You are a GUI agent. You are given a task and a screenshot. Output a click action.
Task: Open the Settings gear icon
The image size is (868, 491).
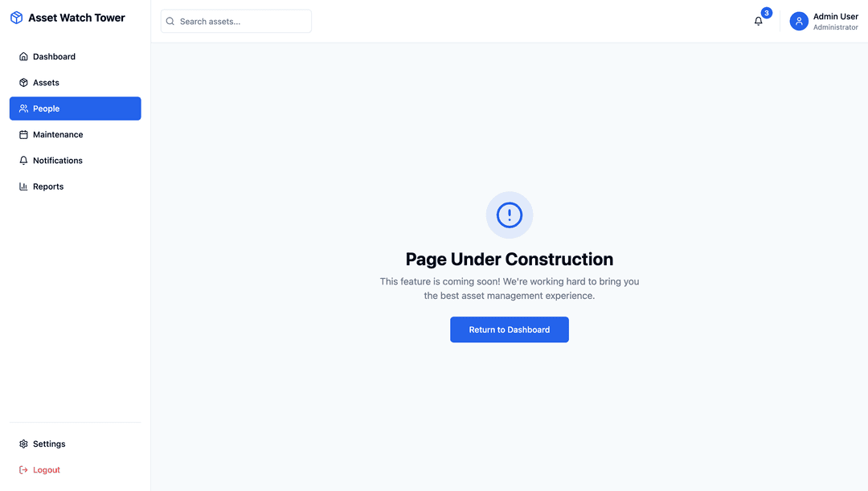pyautogui.click(x=23, y=444)
